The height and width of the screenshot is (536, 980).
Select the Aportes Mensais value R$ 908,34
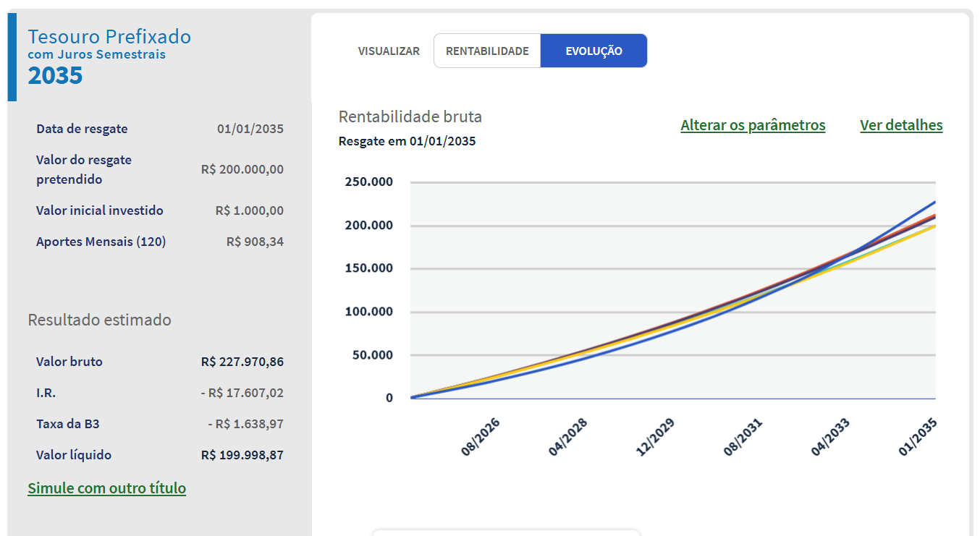tap(255, 242)
